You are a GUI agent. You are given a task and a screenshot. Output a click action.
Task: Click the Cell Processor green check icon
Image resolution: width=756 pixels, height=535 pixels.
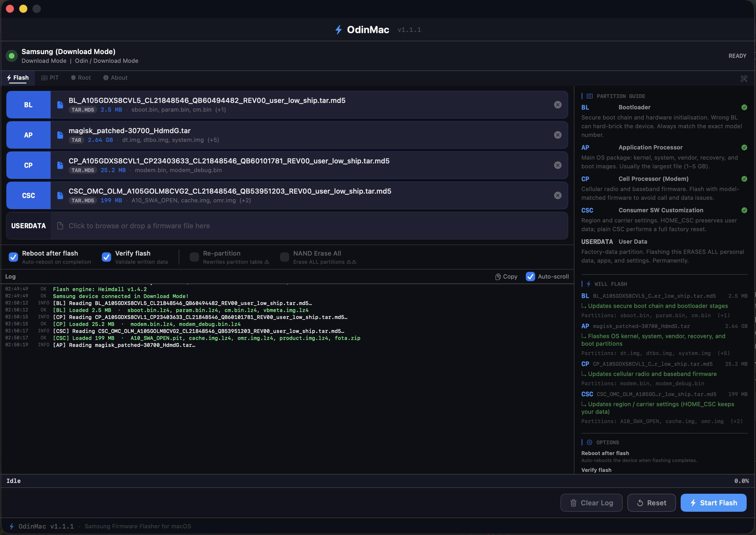(x=744, y=179)
